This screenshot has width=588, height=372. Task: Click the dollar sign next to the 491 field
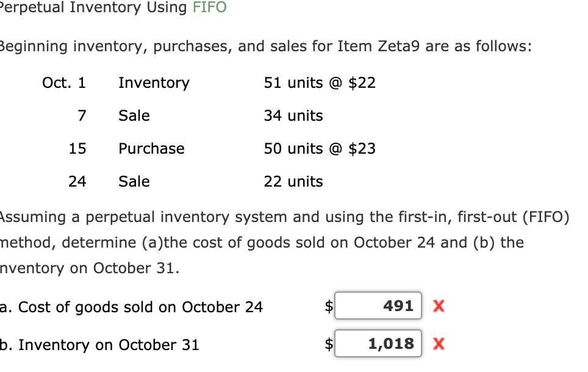(330, 307)
